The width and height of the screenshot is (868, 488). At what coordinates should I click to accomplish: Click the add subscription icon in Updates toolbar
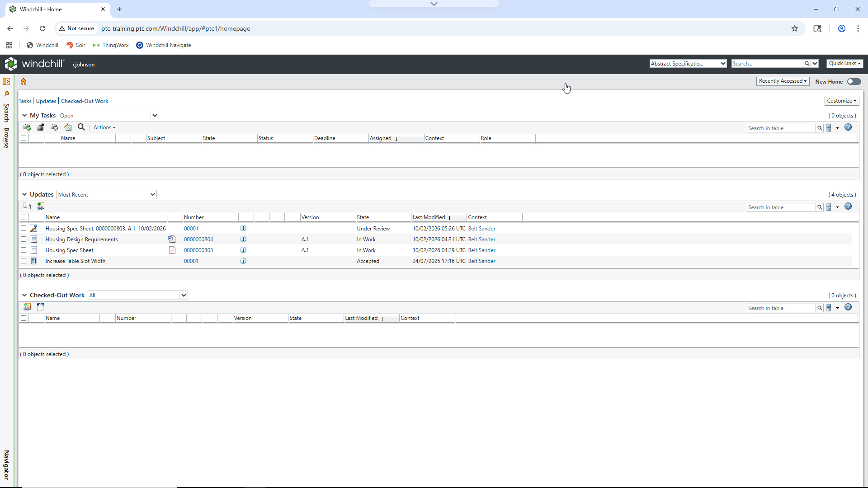pyautogui.click(x=41, y=206)
